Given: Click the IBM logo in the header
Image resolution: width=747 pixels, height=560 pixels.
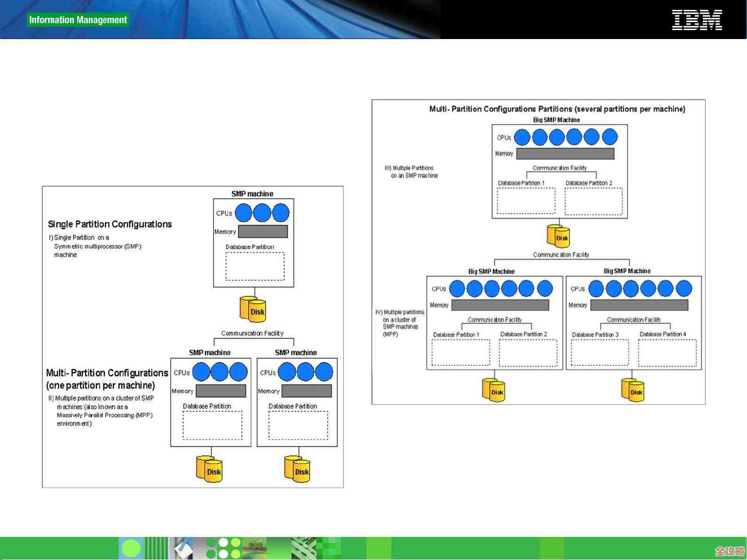Looking at the screenshot, I should click(x=697, y=20).
